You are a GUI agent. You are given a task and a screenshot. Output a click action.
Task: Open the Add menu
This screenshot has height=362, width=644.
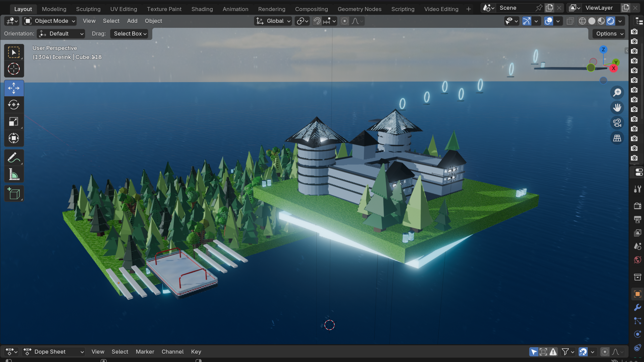[132, 21]
